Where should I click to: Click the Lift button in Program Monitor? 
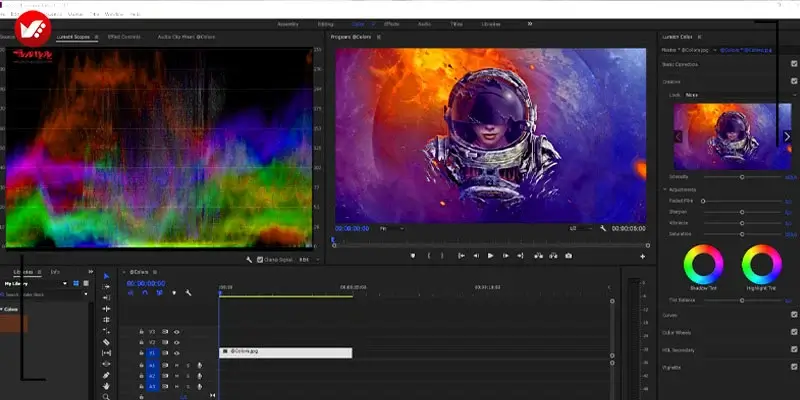click(x=538, y=256)
